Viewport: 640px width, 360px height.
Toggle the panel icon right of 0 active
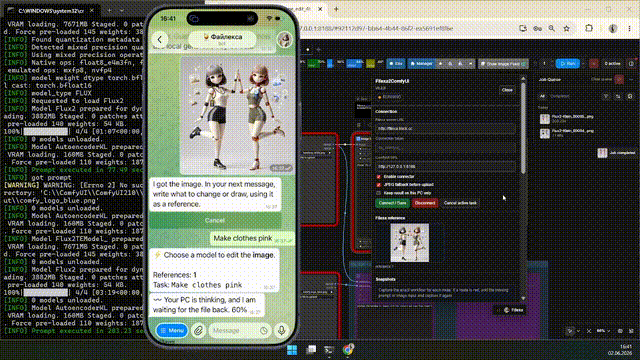(631, 64)
